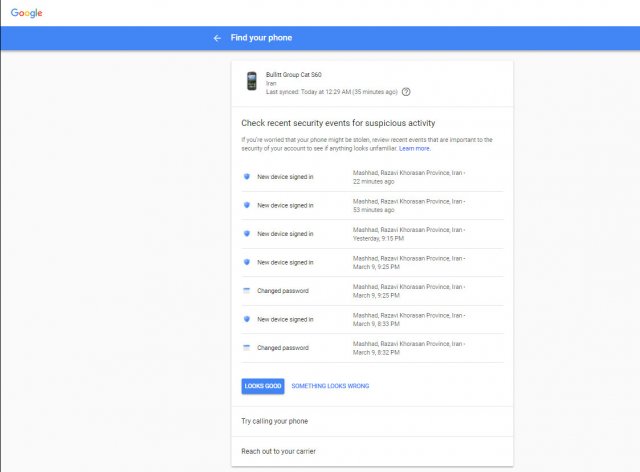The width and height of the screenshot is (640, 472).
Task: Select shield icon for yesterday 9:15 PM sign-in
Action: 246,234
